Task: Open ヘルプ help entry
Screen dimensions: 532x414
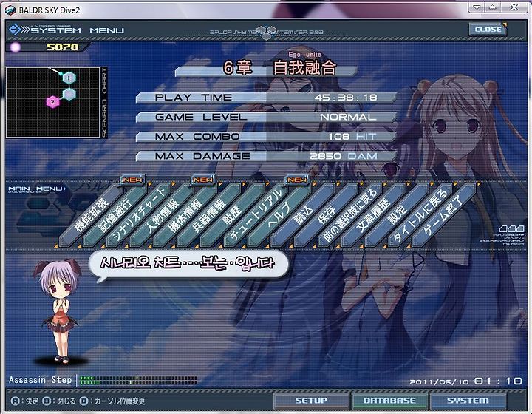Action: [278, 216]
